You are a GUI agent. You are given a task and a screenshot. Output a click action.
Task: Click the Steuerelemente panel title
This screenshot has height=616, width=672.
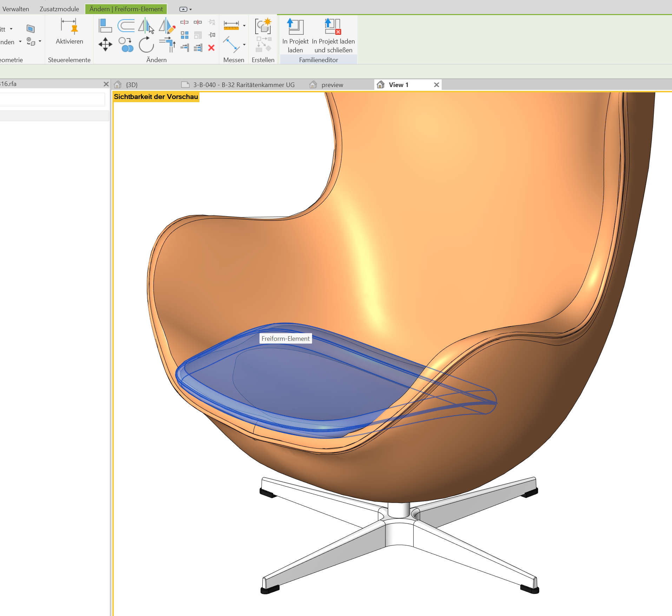click(69, 60)
